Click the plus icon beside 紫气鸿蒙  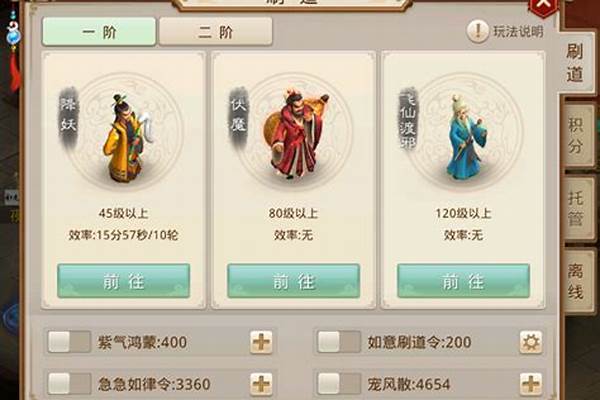[x=261, y=342]
